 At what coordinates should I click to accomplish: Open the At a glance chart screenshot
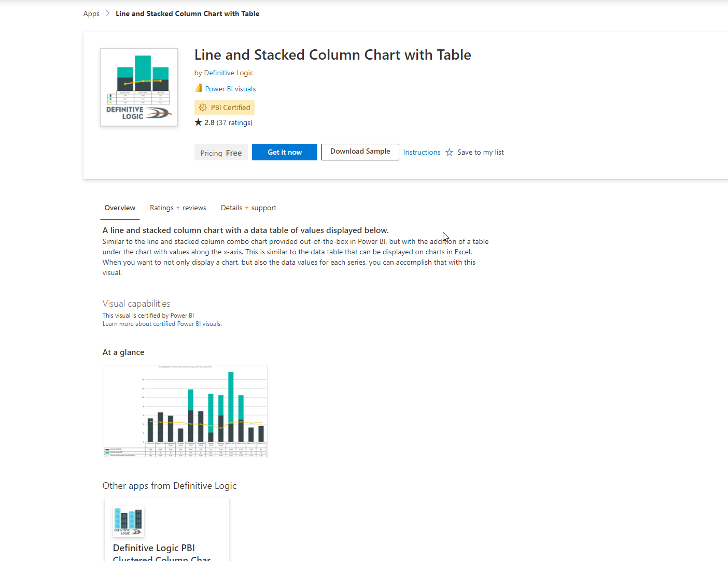point(185,411)
